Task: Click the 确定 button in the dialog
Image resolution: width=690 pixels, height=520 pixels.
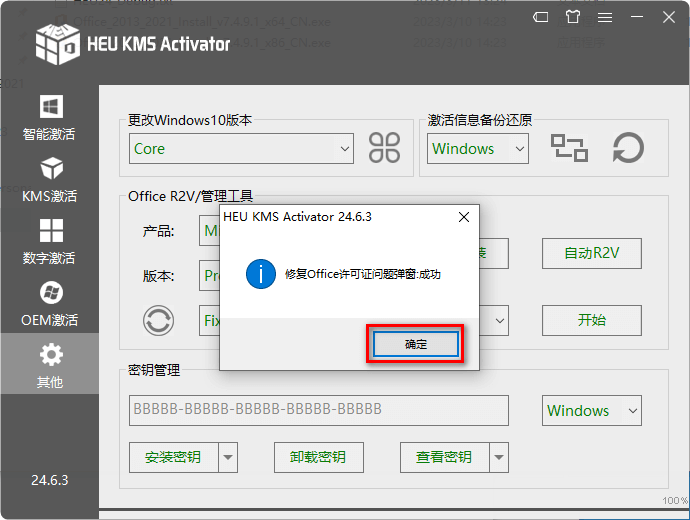Action: 415,344
